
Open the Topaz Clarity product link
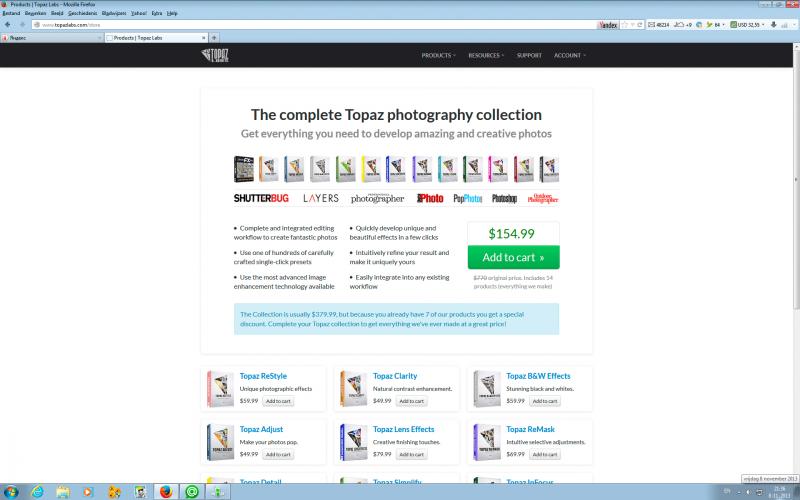395,376
